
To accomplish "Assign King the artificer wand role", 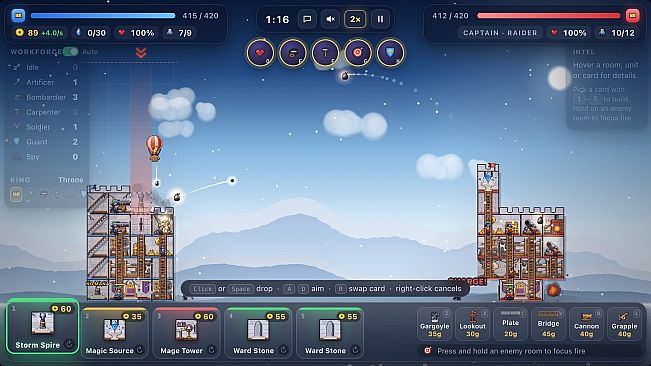I will (30, 194).
